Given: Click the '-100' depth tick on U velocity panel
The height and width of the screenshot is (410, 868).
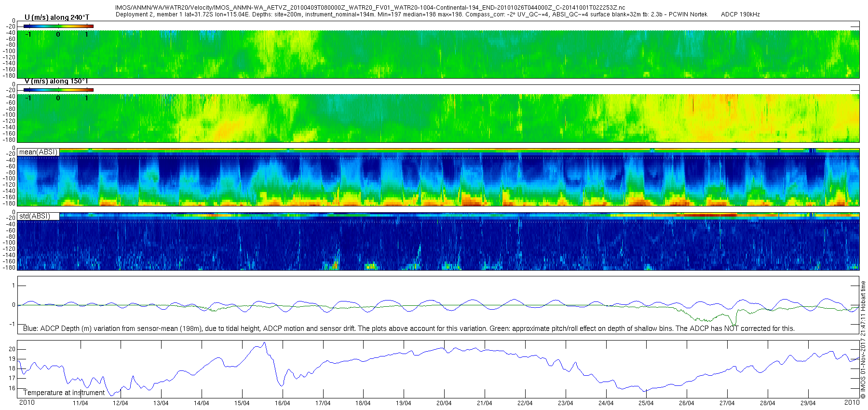Looking at the screenshot, I should coord(9,51).
